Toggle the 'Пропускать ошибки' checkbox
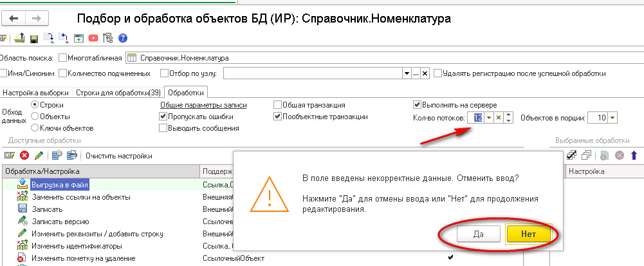The width and height of the screenshot is (644, 266). 163,117
